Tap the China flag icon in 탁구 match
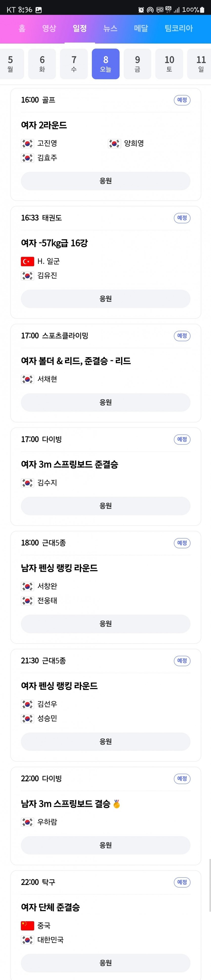The width and height of the screenshot is (211, 980). click(28, 926)
